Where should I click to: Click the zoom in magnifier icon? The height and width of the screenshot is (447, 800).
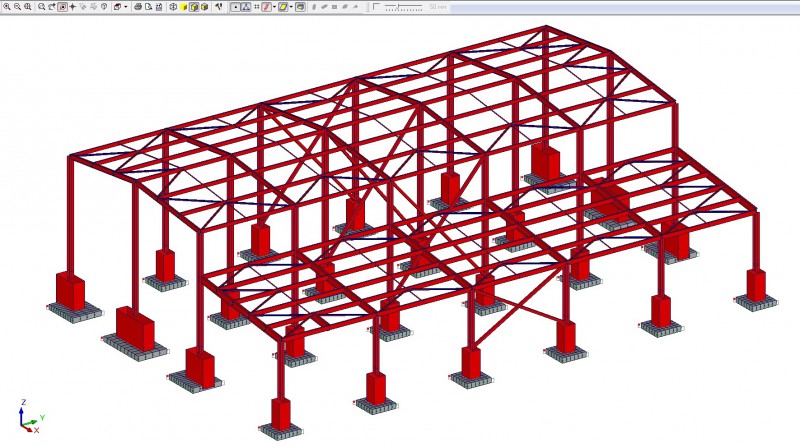[x=7, y=7]
